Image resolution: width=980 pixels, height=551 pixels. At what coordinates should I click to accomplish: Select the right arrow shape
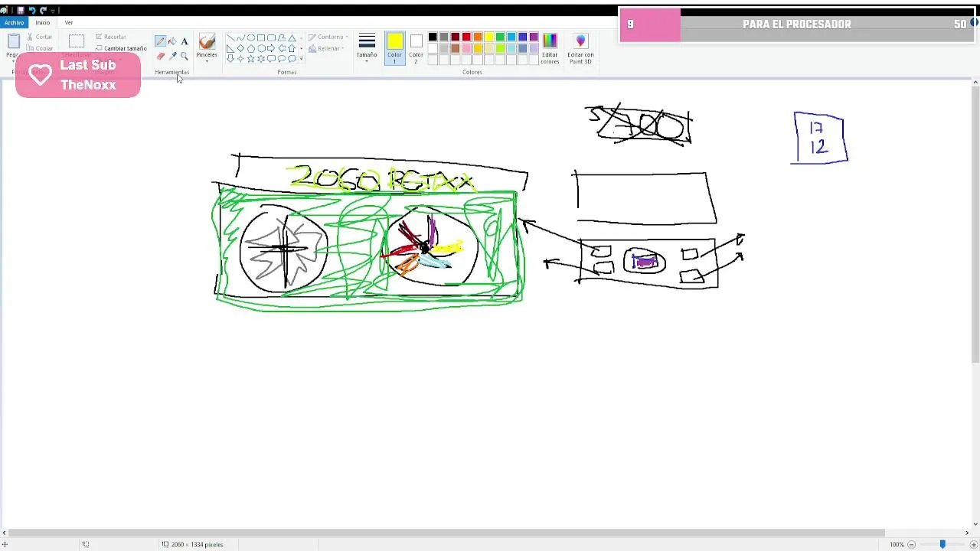271,48
